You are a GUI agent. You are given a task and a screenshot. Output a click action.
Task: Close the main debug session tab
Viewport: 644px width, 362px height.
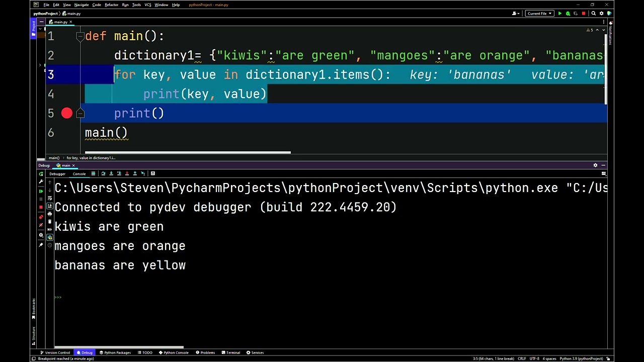pyautogui.click(x=73, y=165)
